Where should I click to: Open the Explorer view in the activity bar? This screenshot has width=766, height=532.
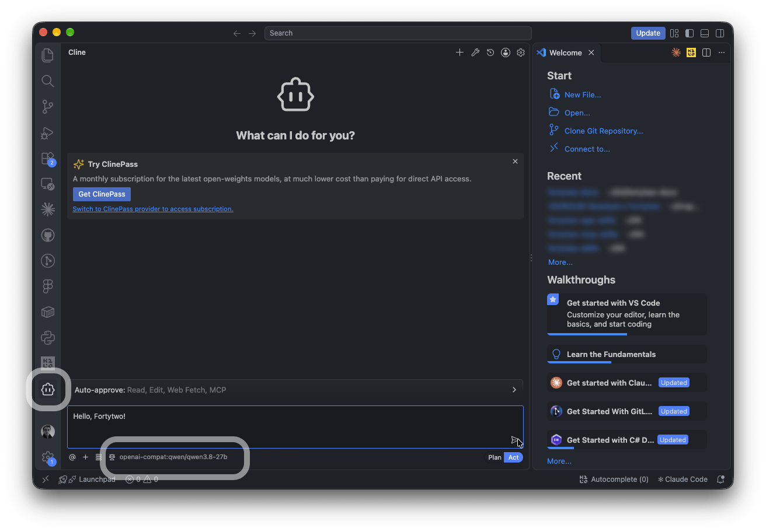(x=48, y=55)
